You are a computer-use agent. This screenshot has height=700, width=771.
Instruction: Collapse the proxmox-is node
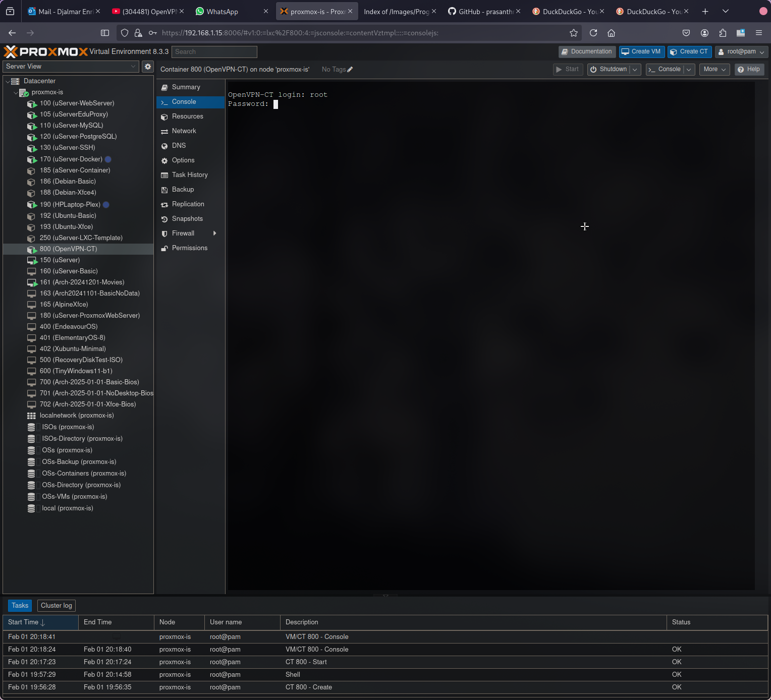[x=16, y=92]
